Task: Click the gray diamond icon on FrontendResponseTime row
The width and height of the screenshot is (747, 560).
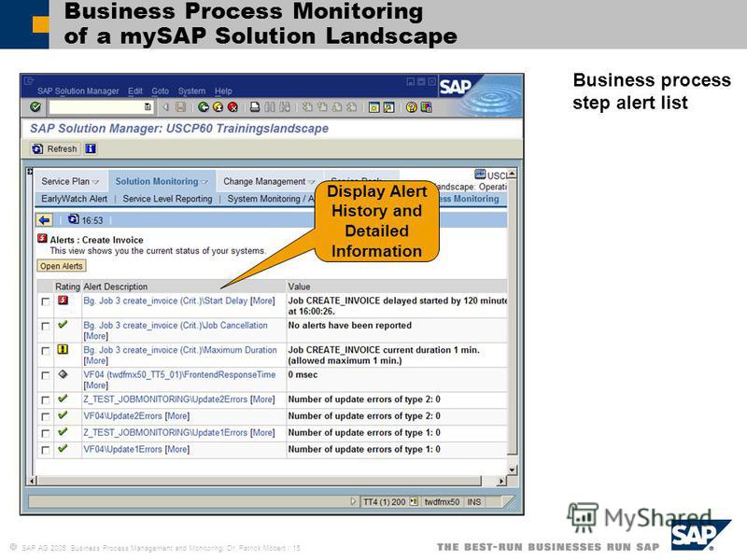Action: tap(63, 374)
